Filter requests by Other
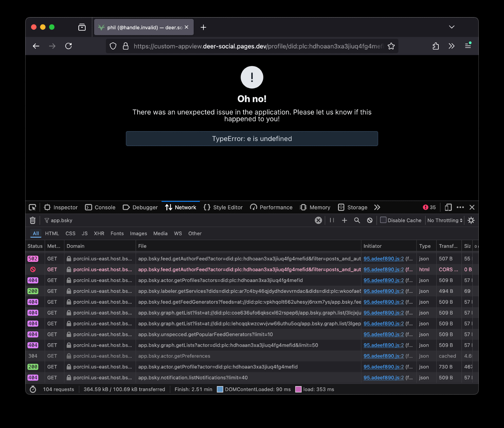The height and width of the screenshot is (428, 504). tap(195, 234)
